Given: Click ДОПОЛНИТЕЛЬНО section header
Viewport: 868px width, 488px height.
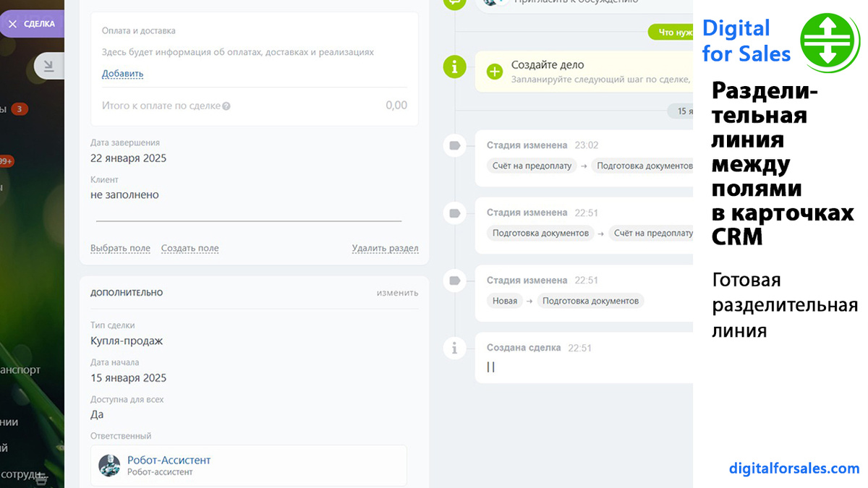Looking at the screenshot, I should click(x=127, y=293).
